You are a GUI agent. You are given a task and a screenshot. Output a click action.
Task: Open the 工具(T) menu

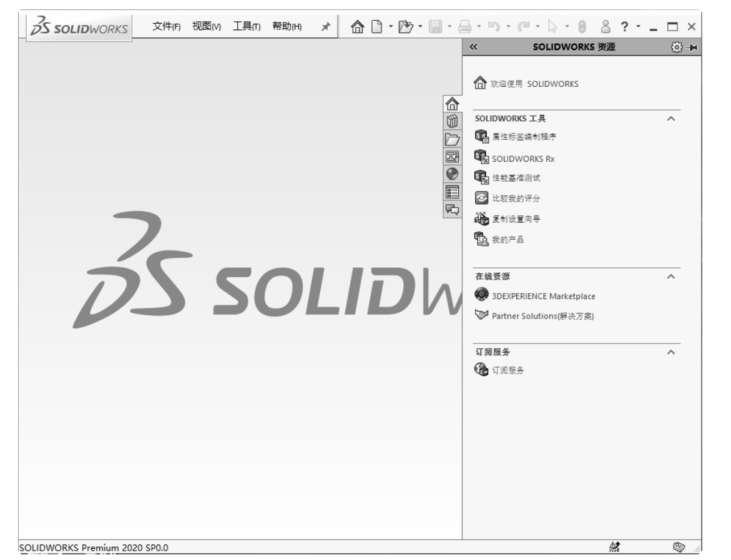(247, 27)
